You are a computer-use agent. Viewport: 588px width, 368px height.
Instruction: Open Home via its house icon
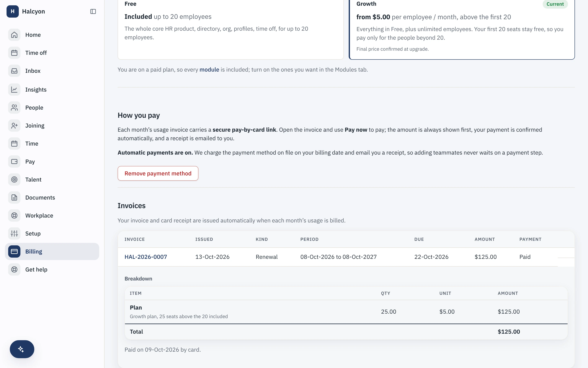tap(14, 35)
